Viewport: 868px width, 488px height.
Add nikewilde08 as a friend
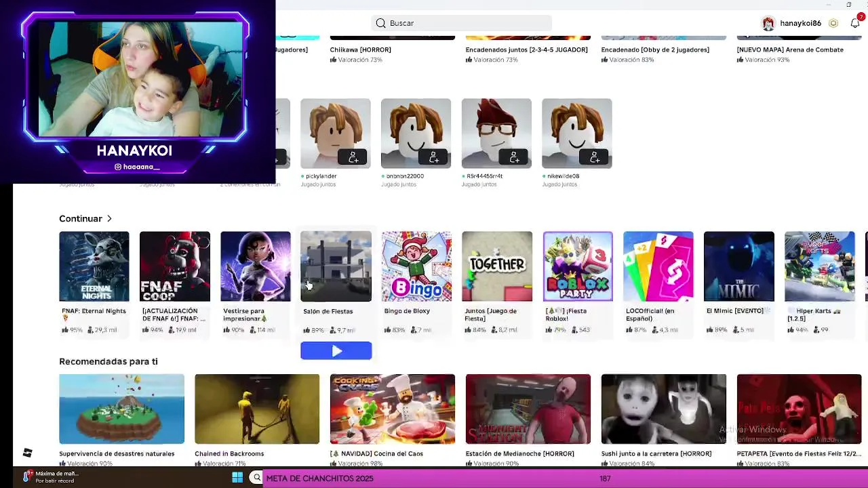pos(595,157)
